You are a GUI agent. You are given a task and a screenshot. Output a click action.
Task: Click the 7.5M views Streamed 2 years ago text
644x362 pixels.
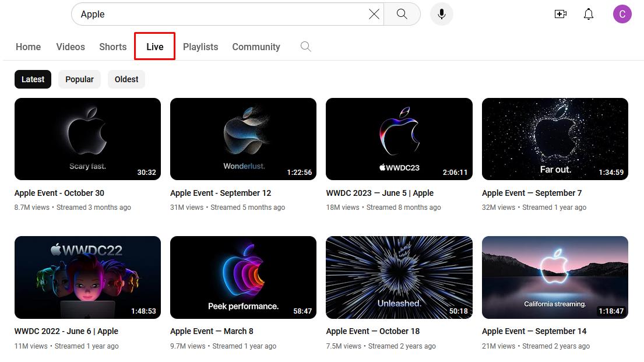(x=381, y=346)
